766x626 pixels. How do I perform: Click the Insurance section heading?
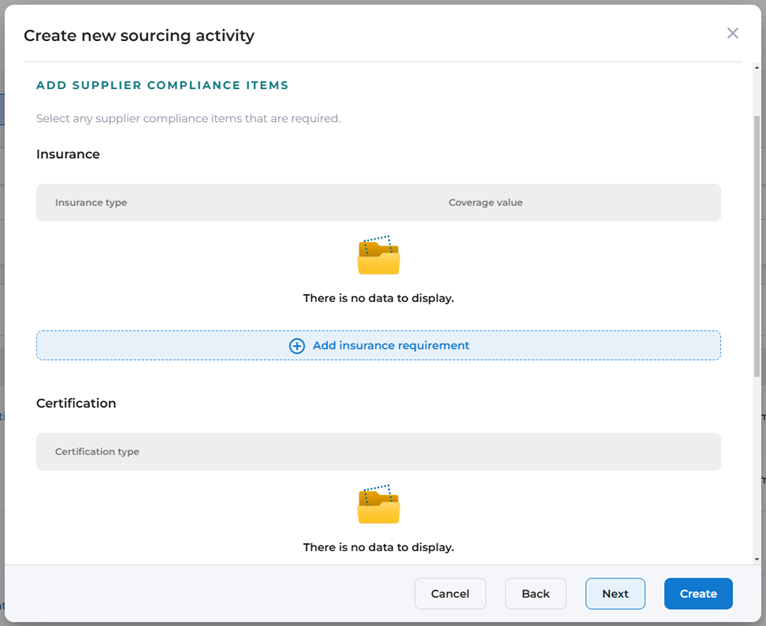point(68,155)
